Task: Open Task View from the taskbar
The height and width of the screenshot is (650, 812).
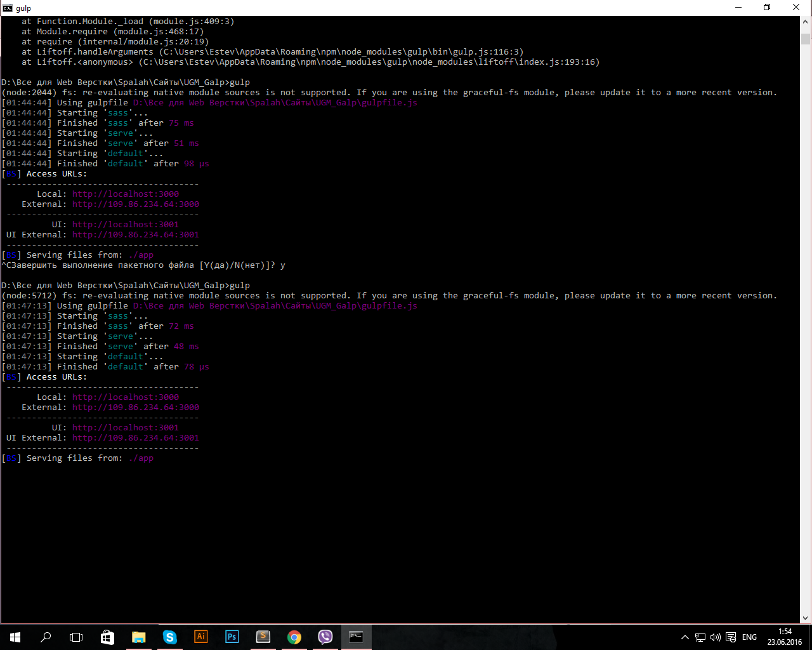Action: [x=76, y=637]
